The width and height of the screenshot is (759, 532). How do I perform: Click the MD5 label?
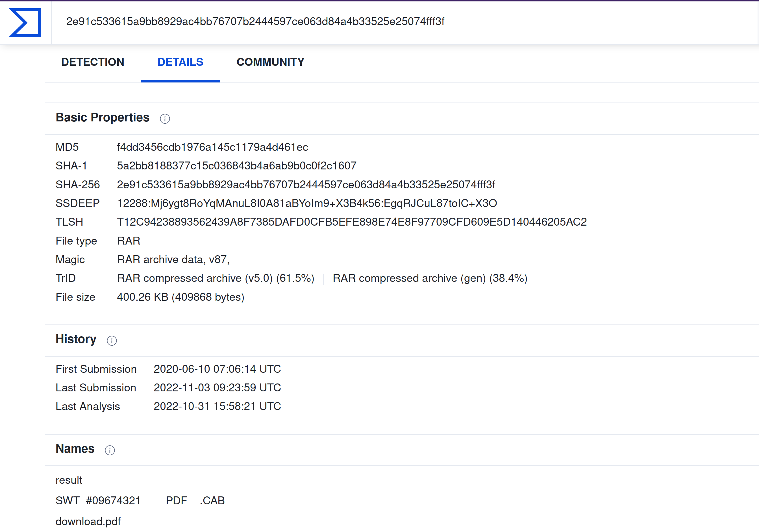coord(67,147)
